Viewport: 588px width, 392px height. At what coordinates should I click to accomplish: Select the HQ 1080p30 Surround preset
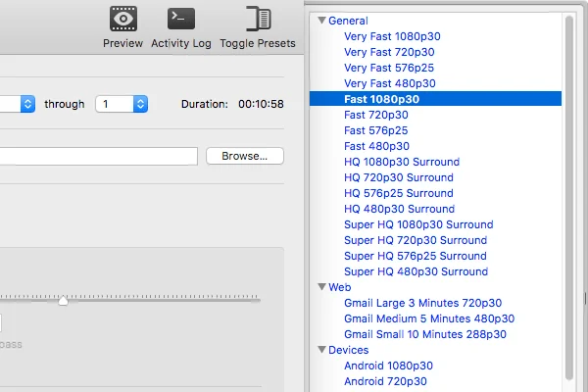(x=401, y=162)
